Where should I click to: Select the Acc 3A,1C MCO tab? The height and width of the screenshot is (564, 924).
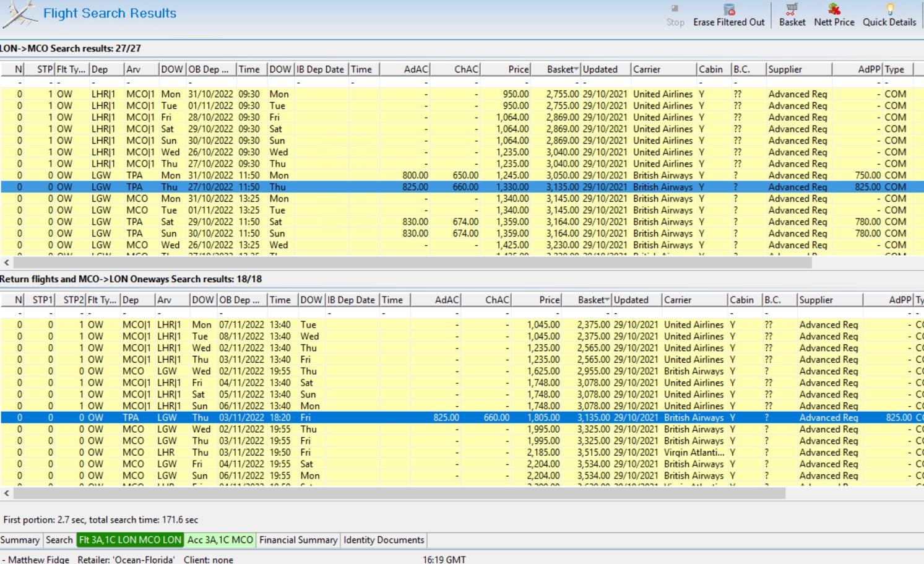pyautogui.click(x=220, y=540)
